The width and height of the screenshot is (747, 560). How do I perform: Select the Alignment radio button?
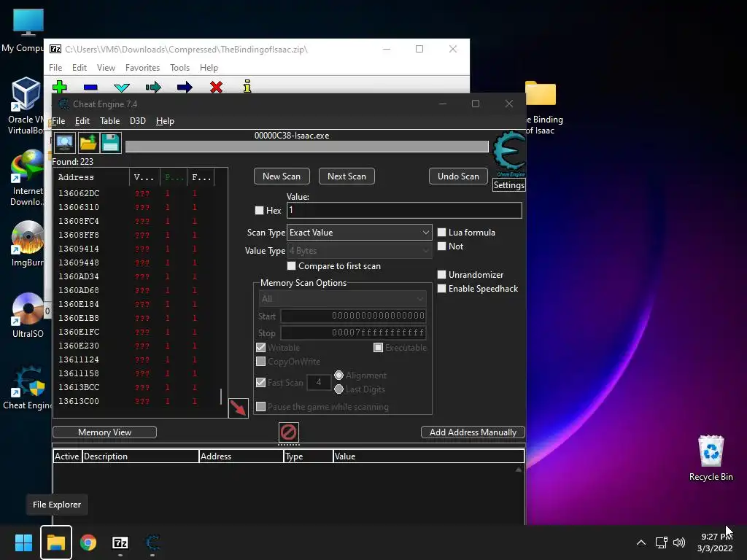338,376
